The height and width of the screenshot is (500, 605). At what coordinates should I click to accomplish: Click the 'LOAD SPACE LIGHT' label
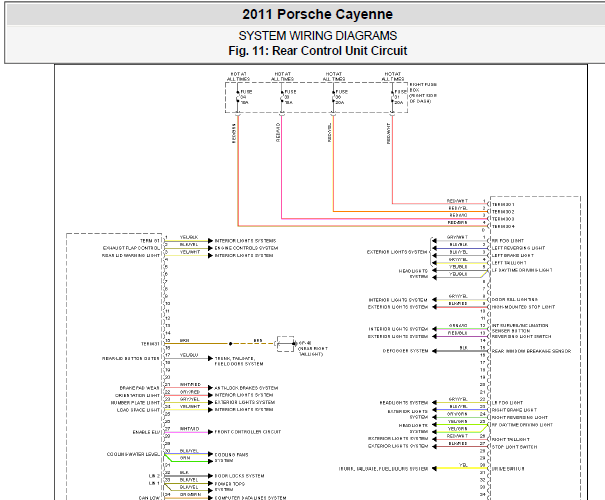[138, 410]
